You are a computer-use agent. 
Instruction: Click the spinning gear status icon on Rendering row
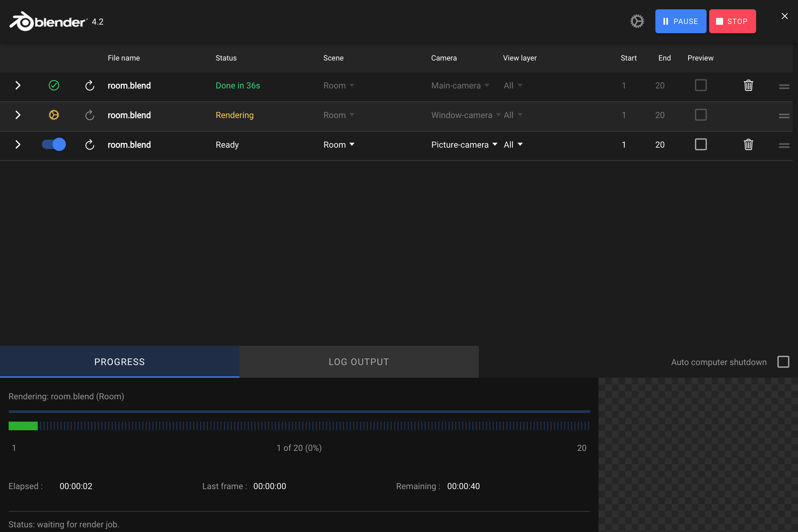(54, 115)
